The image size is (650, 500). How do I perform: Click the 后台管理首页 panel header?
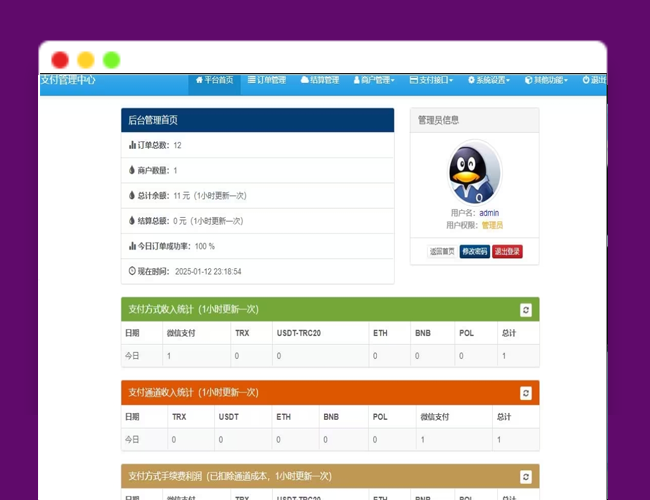(257, 120)
